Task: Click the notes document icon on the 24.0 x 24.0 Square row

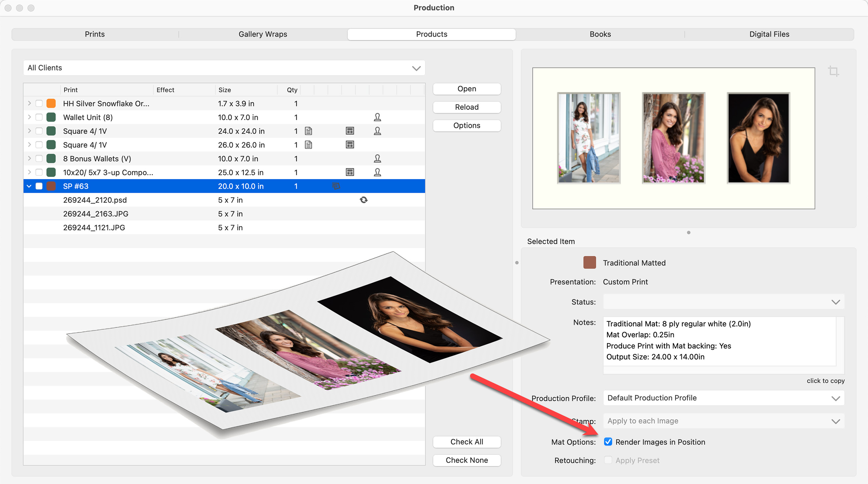Action: click(308, 131)
